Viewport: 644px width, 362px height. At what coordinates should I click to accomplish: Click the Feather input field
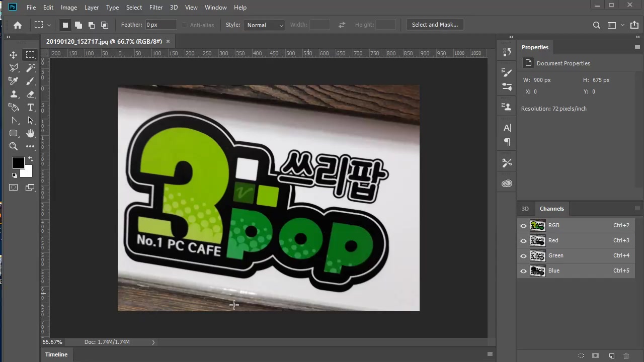coord(160,25)
